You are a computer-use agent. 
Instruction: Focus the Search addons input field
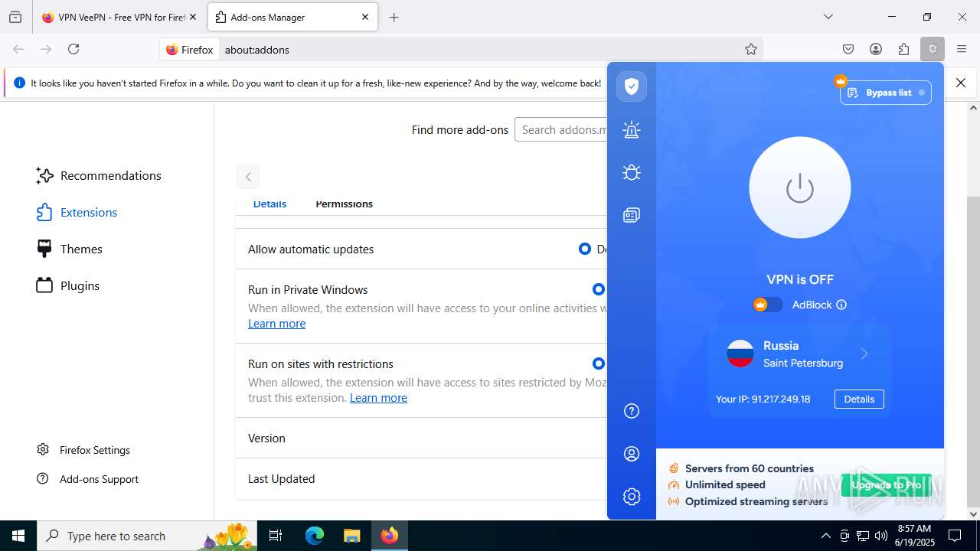pos(561,130)
